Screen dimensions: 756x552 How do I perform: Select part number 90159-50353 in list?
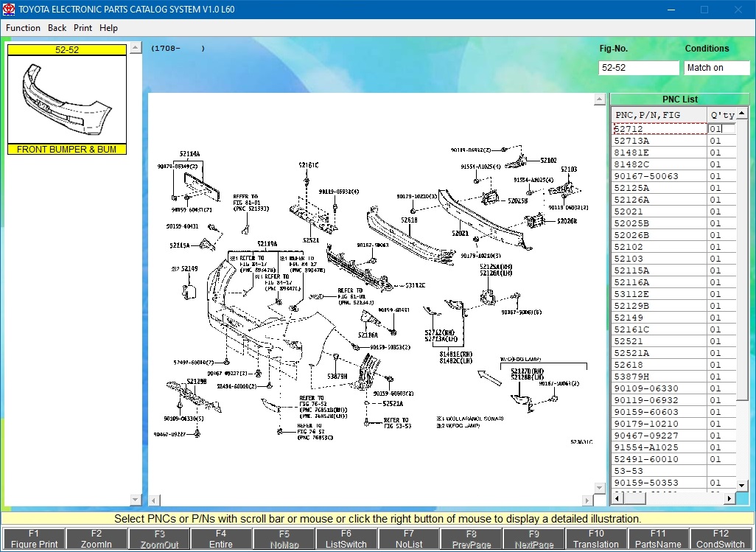(x=659, y=483)
